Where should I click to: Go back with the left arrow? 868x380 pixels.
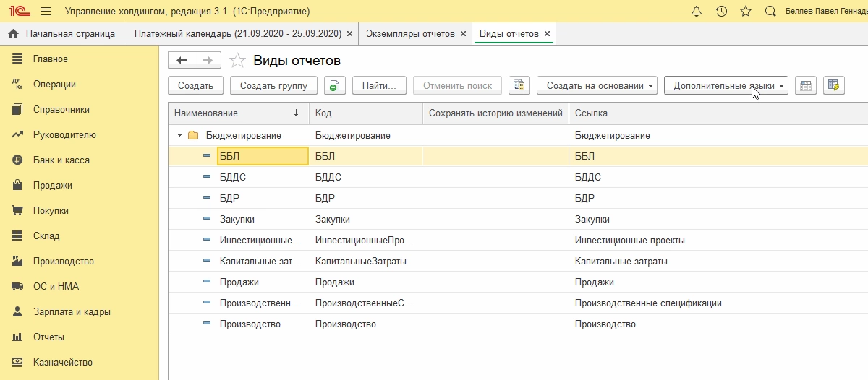pos(182,61)
